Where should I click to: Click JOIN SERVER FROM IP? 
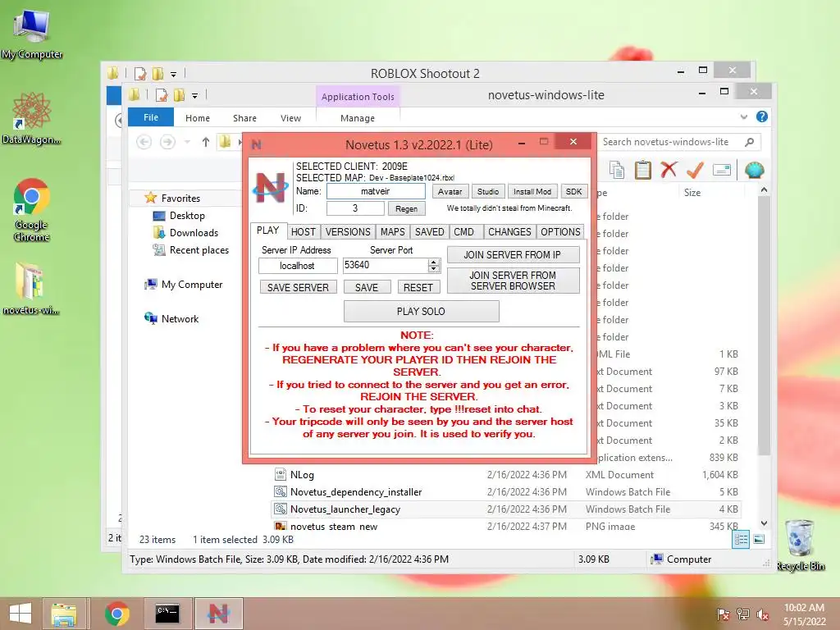click(513, 255)
